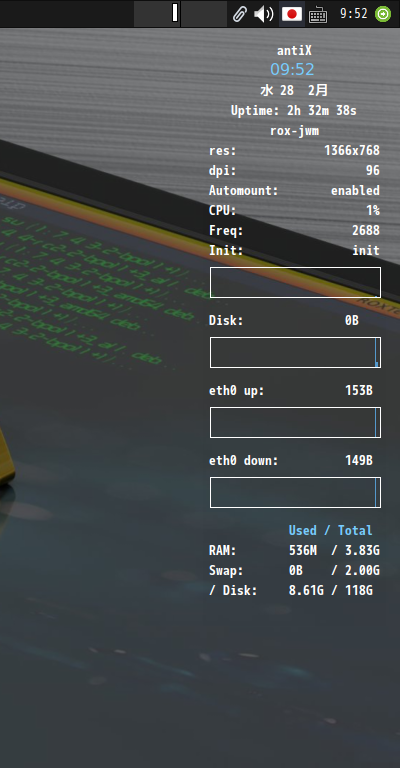Click the res: label
Screen dimensions: 400x768
pyautogui.click(x=223, y=151)
